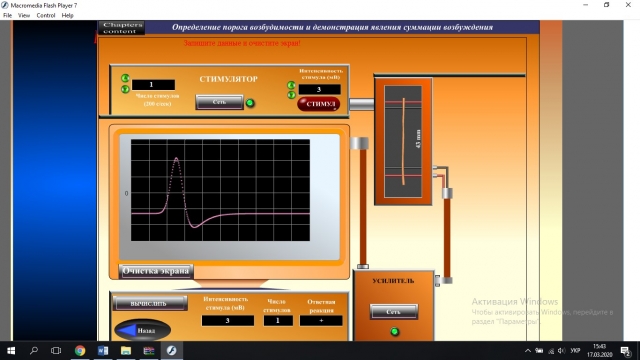The image size is (640, 360).
Task: Open the notification center icon
Action: tap(625, 351)
